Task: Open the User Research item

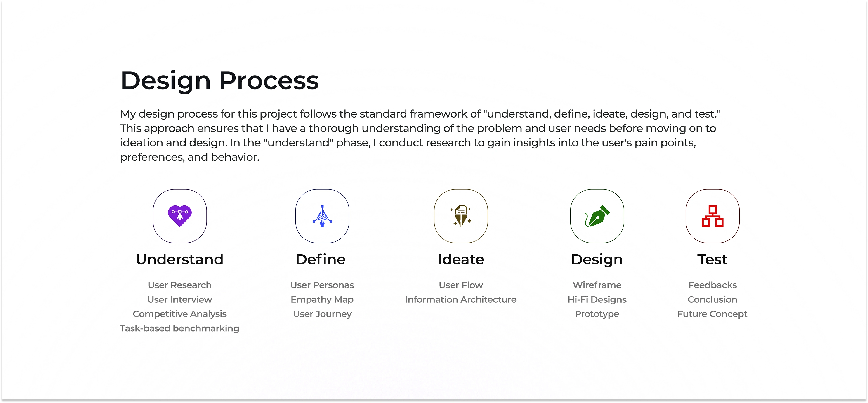Action: [x=180, y=285]
